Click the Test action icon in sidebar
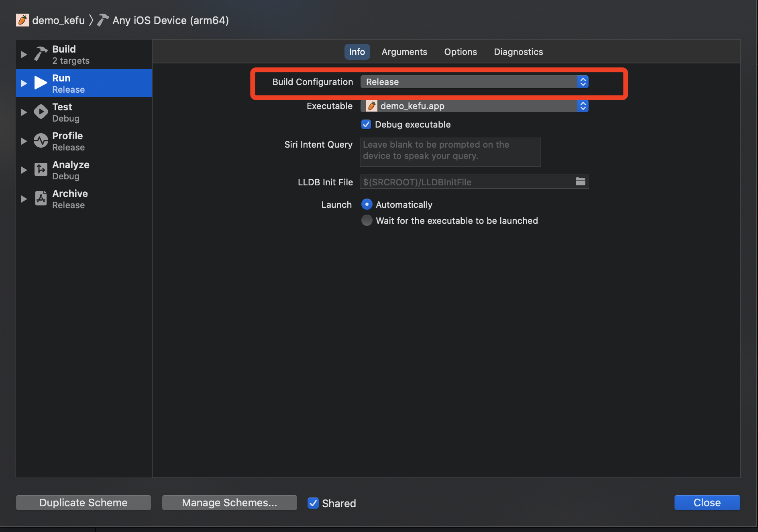Screen dimensions: 758x532 tap(41, 112)
